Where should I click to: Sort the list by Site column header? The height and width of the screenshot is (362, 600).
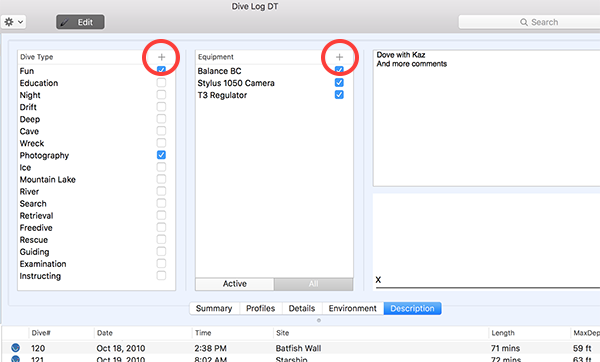click(x=381, y=333)
